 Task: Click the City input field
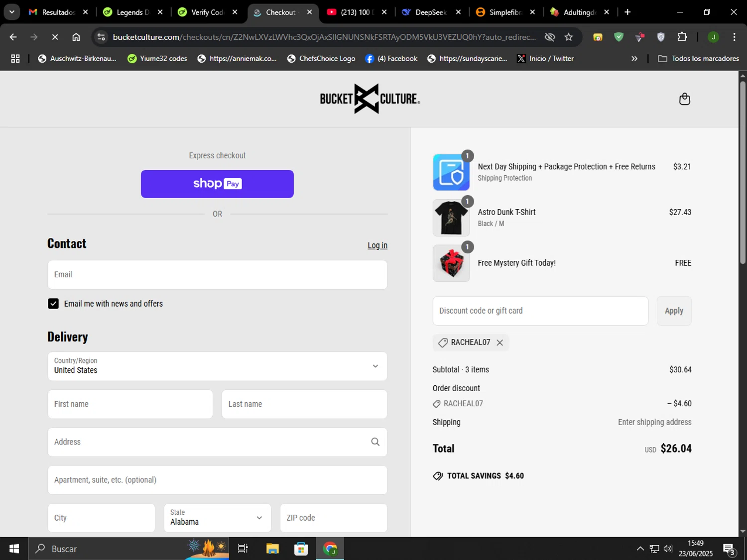point(102,518)
